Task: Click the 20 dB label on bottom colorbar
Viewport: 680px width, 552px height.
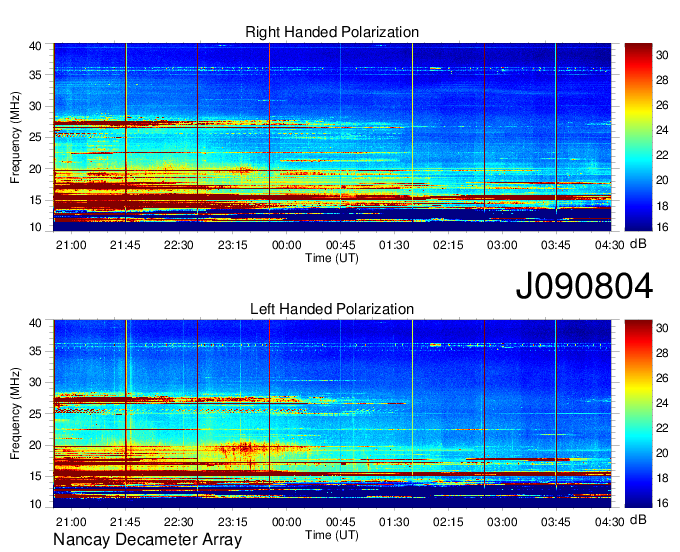Action: 662,453
